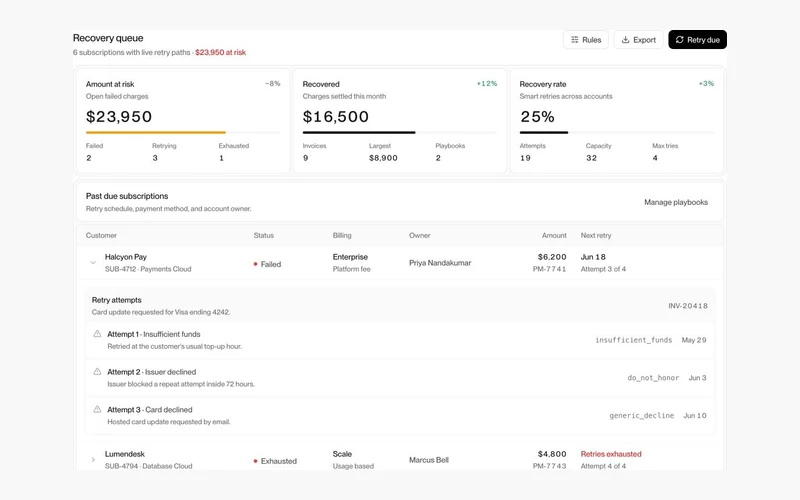Click the insufficient_funds error code
Viewport: 800px width, 500px height.
(634, 340)
